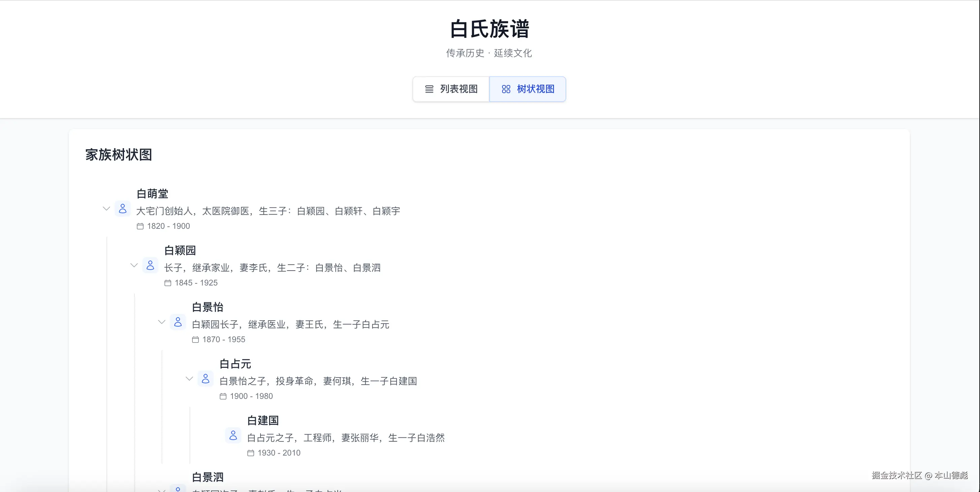Collapse the 白景怡 branch chevron
The image size is (980, 492).
tap(162, 322)
